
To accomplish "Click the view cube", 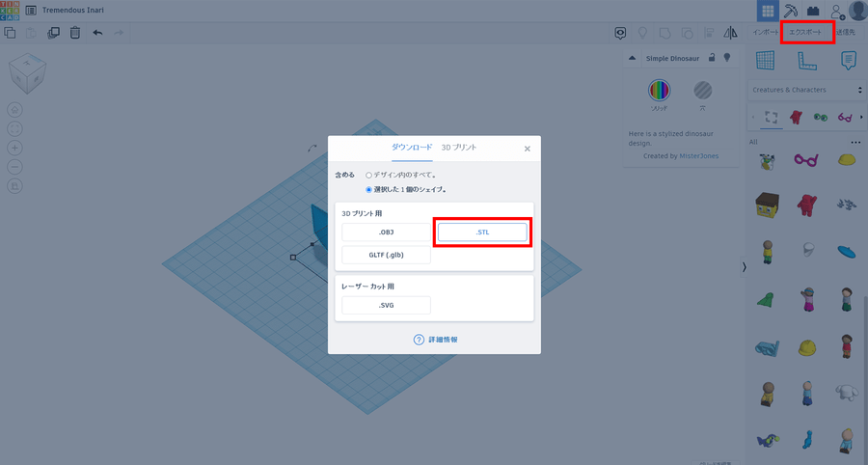I will point(27,73).
